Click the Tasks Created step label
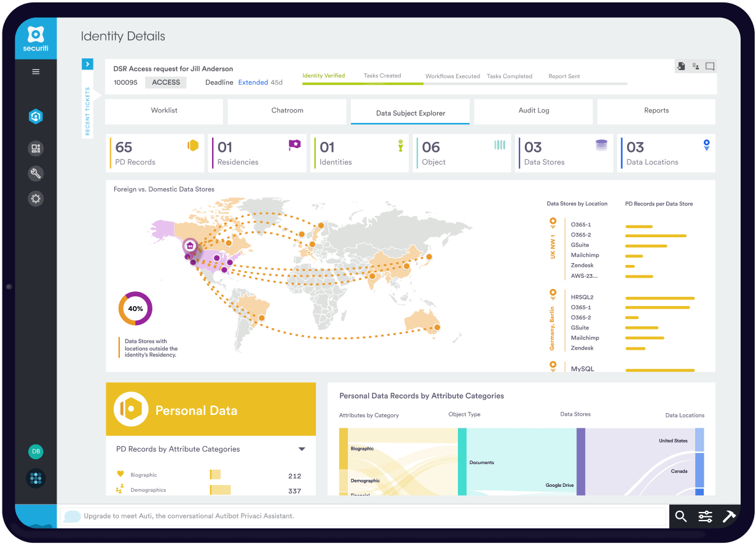The width and height of the screenshot is (756, 544). point(382,76)
